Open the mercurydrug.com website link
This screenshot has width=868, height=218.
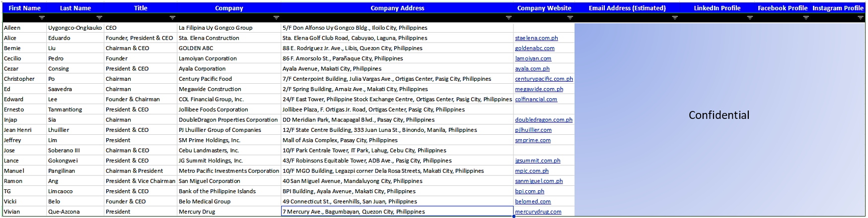pos(538,212)
